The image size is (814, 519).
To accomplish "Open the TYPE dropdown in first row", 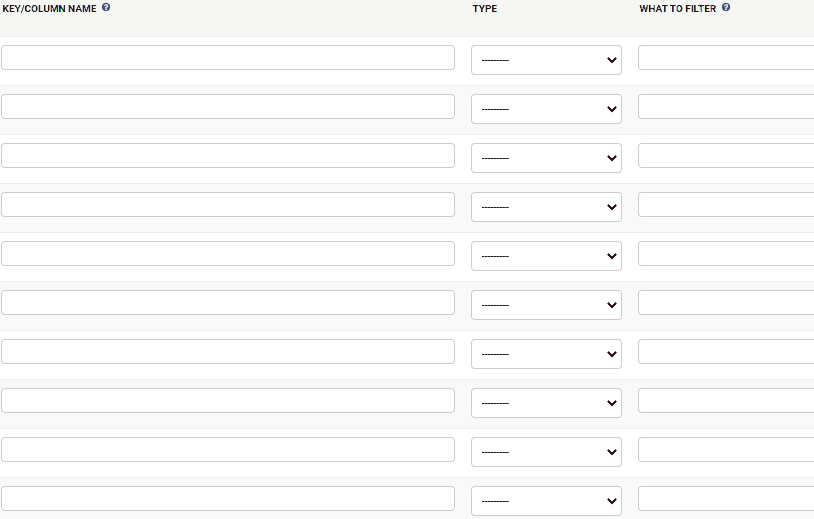I will click(x=546, y=60).
